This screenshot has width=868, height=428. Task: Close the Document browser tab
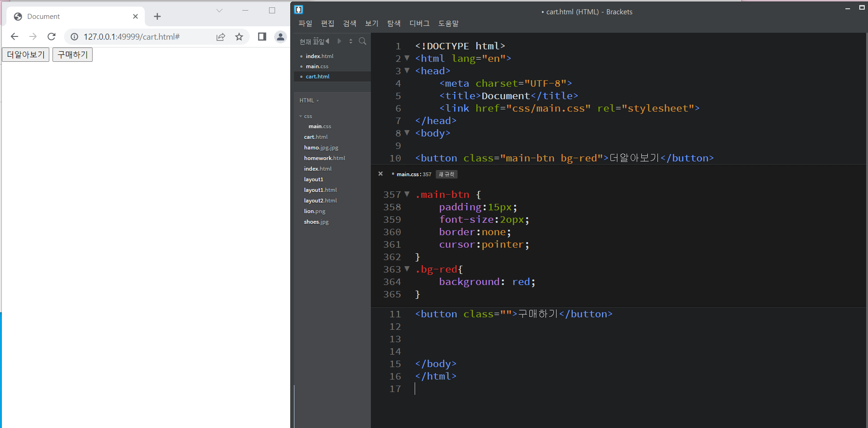click(135, 17)
